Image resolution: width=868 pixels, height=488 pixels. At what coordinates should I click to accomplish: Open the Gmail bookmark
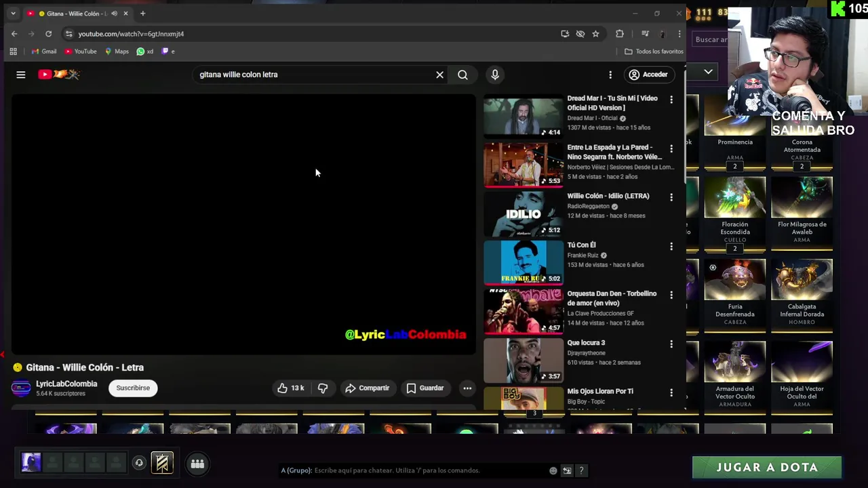point(43,52)
